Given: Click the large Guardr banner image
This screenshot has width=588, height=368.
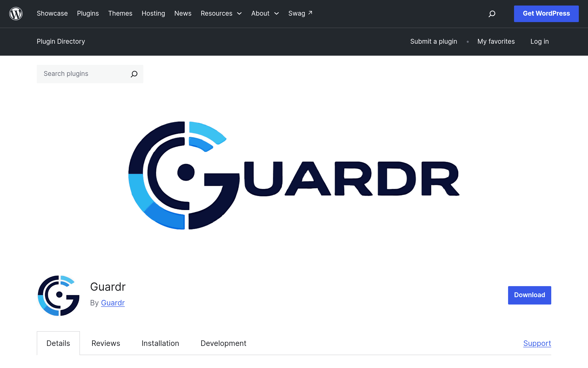Looking at the screenshot, I should tap(294, 175).
